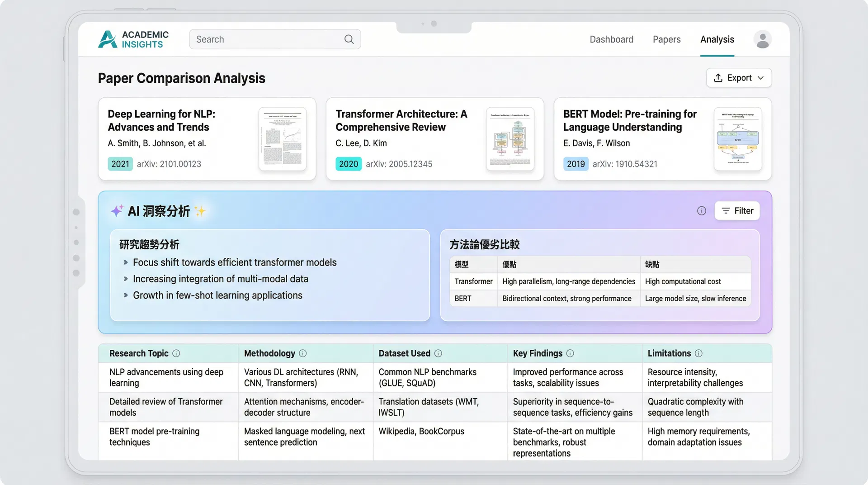868x485 pixels.
Task: Go to the Papers tab
Action: pyautogui.click(x=666, y=39)
